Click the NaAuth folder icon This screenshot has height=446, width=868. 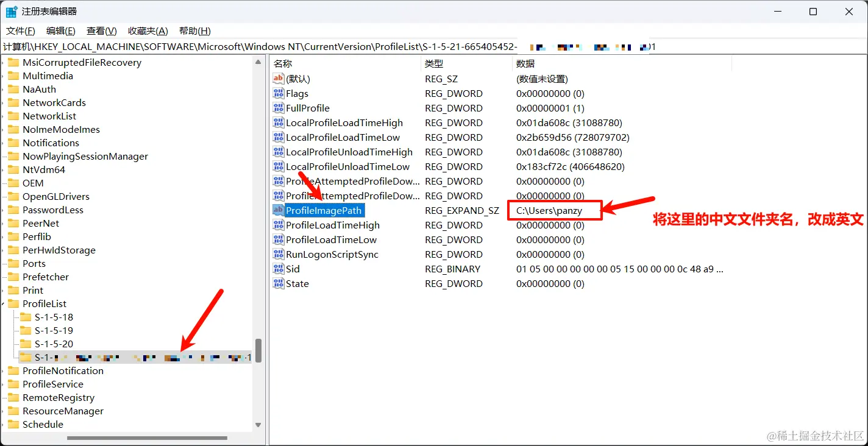(x=13, y=89)
